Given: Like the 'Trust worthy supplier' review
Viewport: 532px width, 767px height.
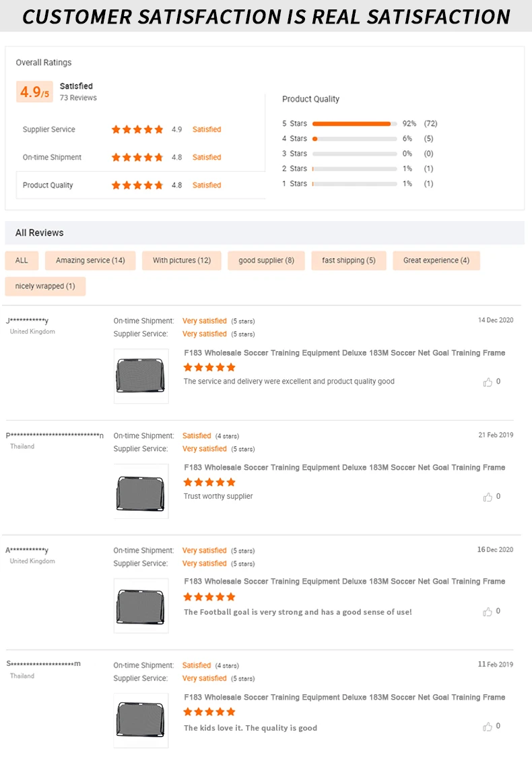Looking at the screenshot, I should (x=488, y=497).
